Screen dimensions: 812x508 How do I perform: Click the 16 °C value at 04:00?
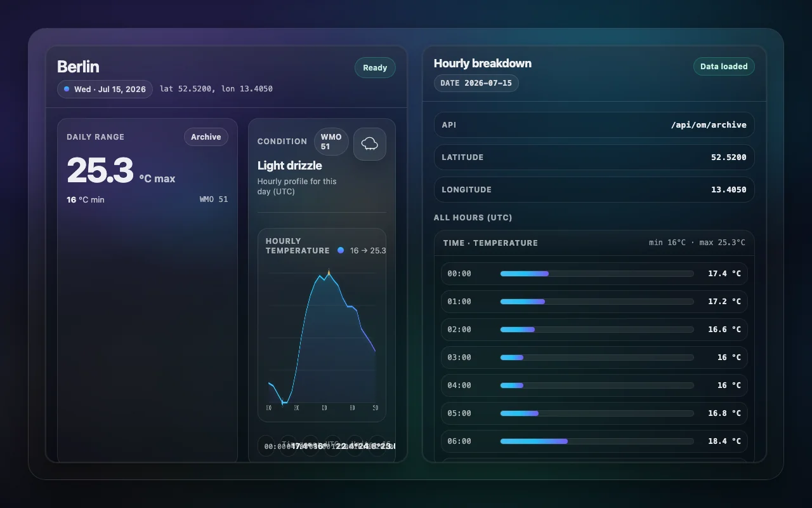point(729,385)
